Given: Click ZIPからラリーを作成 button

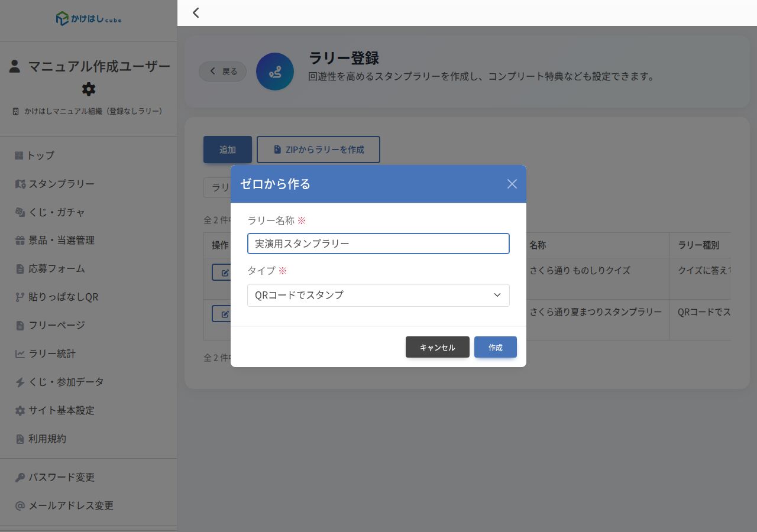Looking at the screenshot, I should pyautogui.click(x=318, y=150).
